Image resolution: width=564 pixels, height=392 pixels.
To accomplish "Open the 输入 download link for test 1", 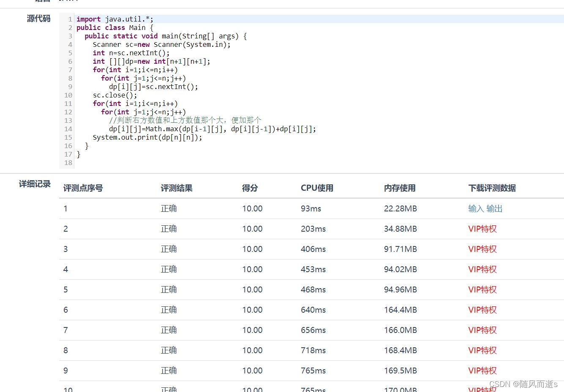I will tap(476, 208).
